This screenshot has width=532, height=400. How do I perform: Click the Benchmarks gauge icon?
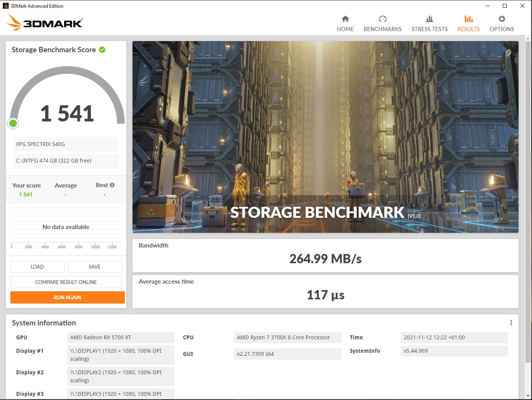[383, 19]
